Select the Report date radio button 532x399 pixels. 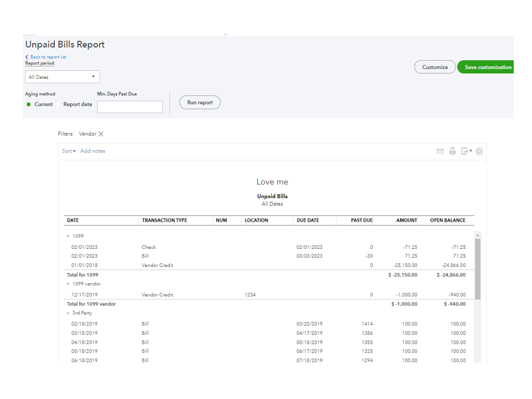(58, 105)
